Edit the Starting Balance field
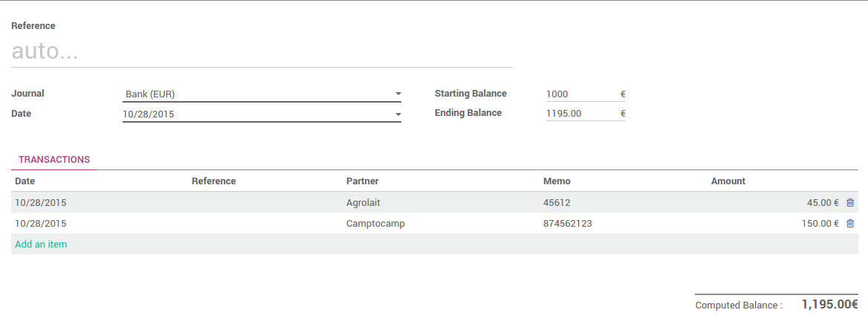Viewport: 868px width, 333px height. pos(580,94)
